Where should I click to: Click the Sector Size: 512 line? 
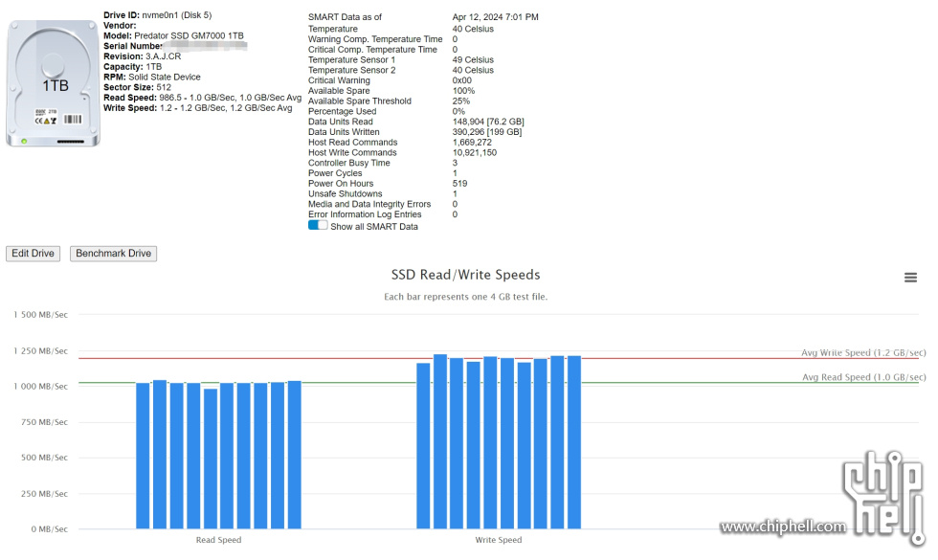(x=137, y=87)
